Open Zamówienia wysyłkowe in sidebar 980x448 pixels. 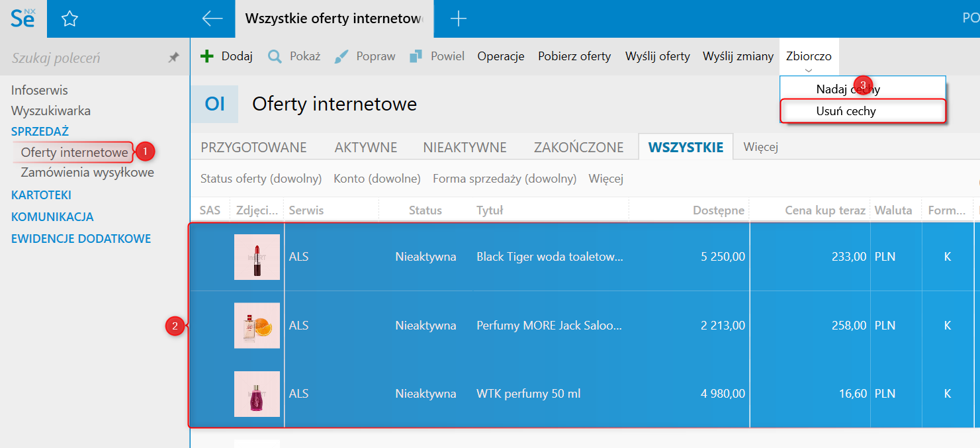(87, 173)
